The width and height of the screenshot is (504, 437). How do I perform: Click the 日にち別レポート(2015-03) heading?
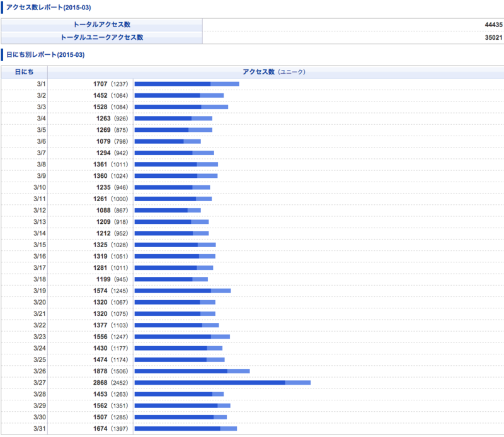[x=45, y=55]
